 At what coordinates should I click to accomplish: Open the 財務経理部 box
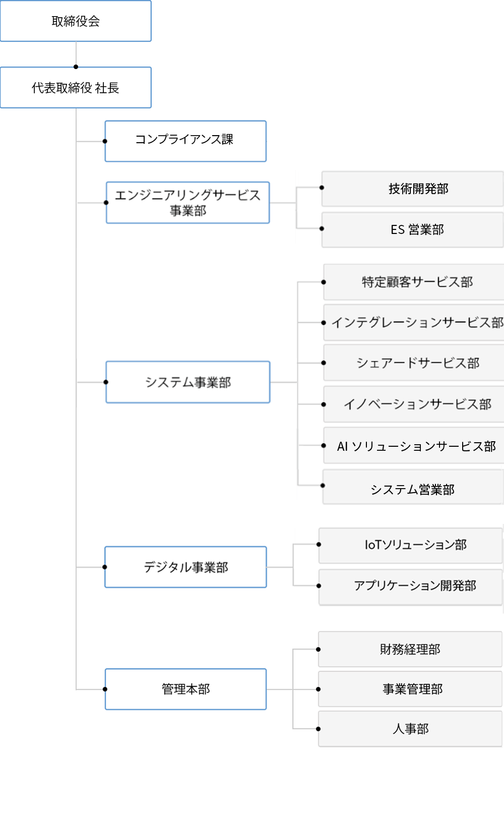(410, 649)
